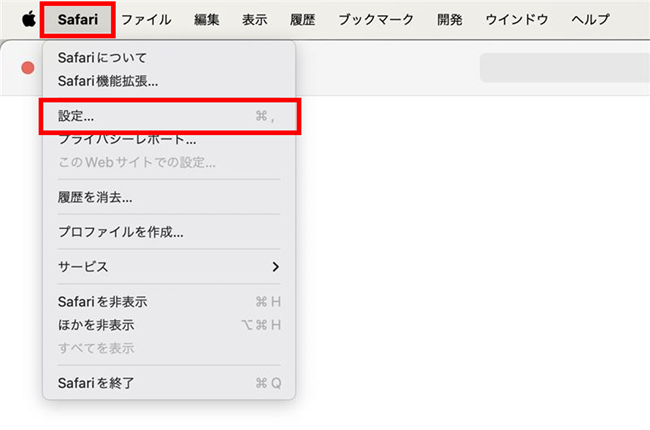Screen dimensions: 650x430
Task: Select Safariについて menu item
Action: coord(169,58)
